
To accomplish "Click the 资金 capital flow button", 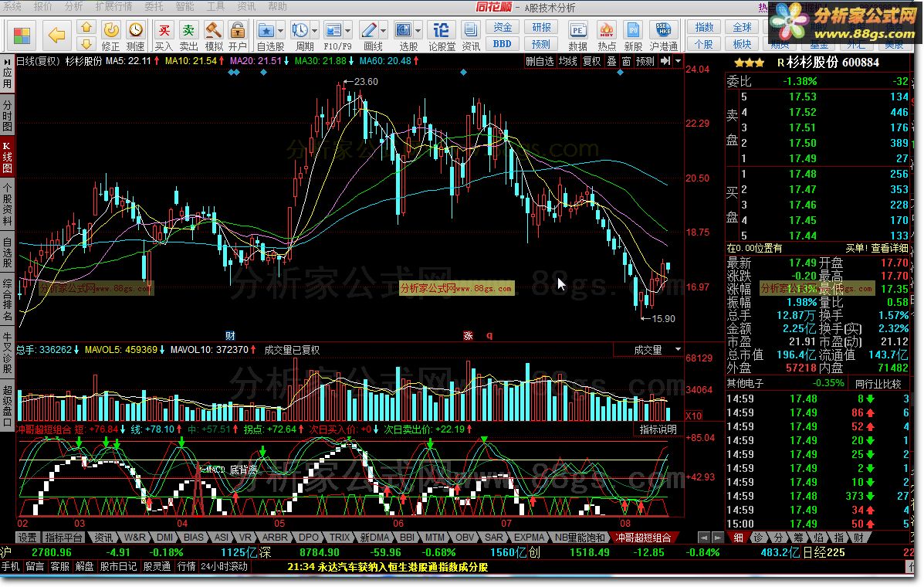I will point(503,27).
